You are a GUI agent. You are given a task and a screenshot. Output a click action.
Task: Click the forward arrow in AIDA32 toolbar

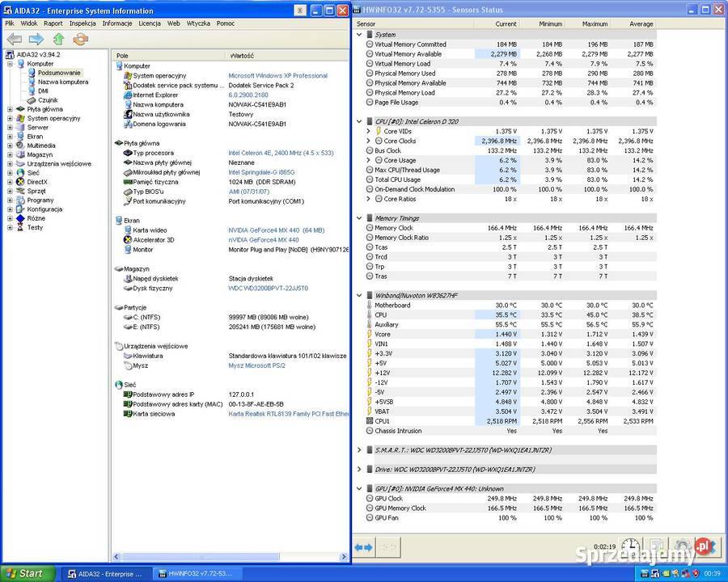click(36, 38)
